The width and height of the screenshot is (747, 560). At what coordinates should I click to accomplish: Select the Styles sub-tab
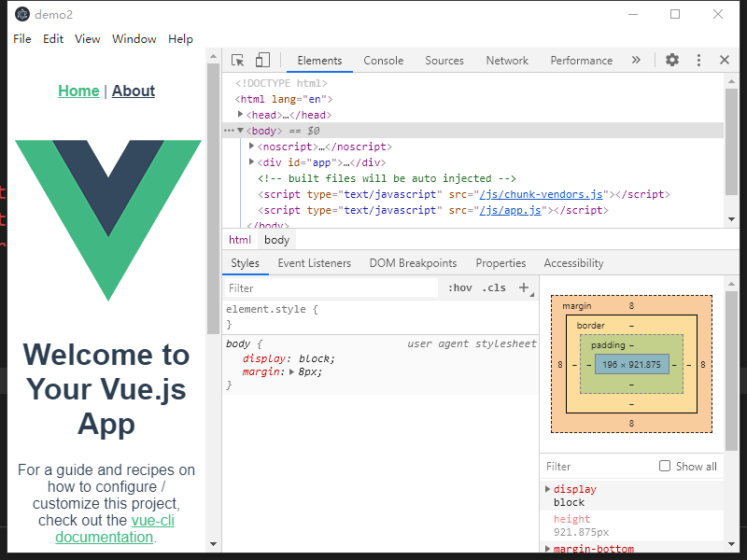(246, 263)
